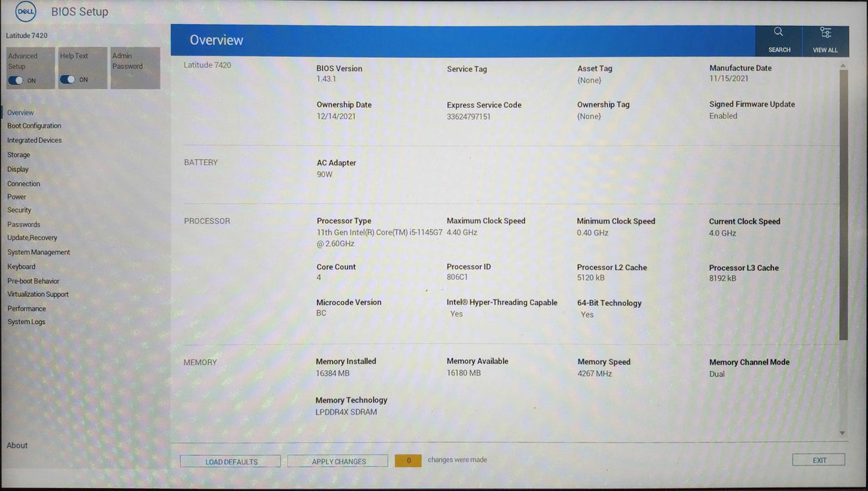Viewport: 868px width, 491px height.
Task: Click the Exit button
Action: pyautogui.click(x=818, y=460)
